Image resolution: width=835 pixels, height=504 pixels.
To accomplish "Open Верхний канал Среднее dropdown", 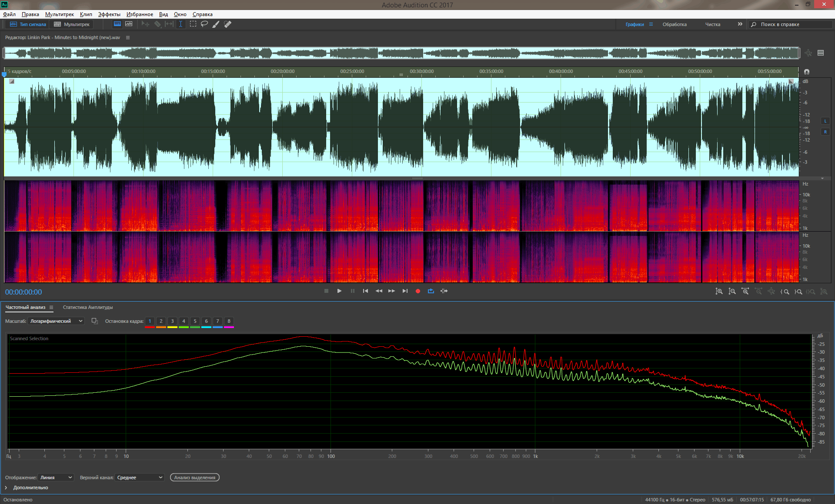I will click(140, 477).
